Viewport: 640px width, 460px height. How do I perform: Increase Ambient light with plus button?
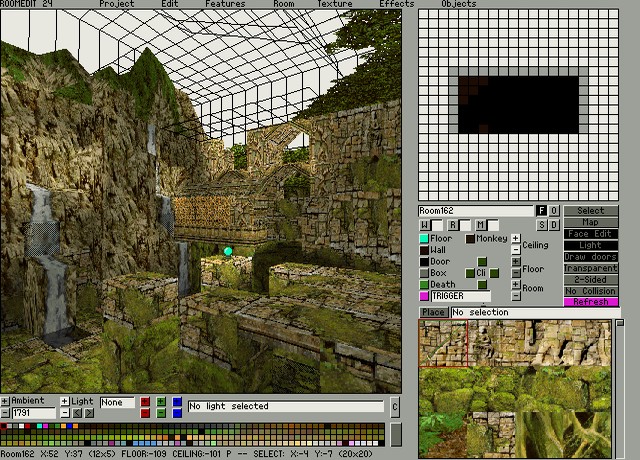pos(5,401)
